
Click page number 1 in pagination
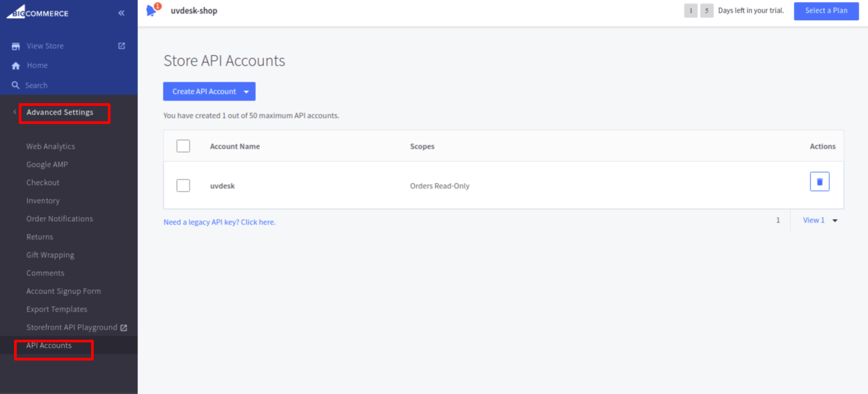click(x=778, y=220)
